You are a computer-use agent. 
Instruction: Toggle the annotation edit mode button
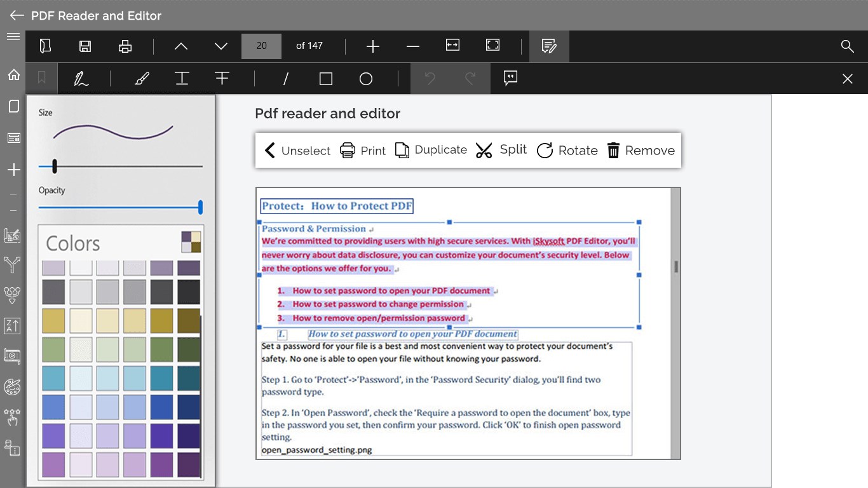click(549, 46)
